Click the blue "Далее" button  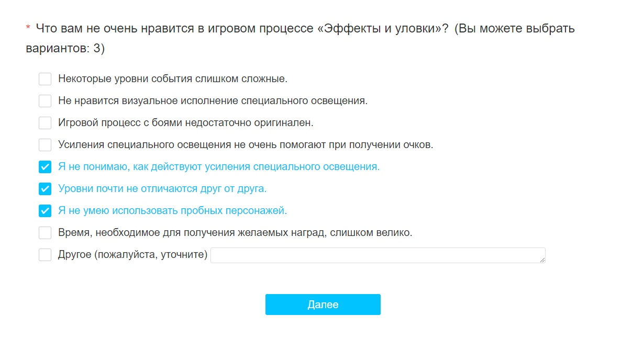pos(323,305)
